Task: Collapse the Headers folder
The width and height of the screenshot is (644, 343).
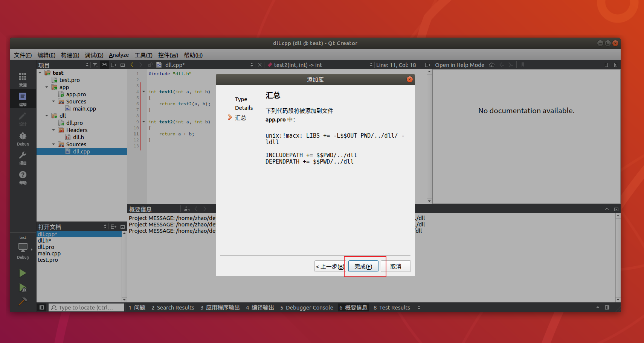Action: 53,130
